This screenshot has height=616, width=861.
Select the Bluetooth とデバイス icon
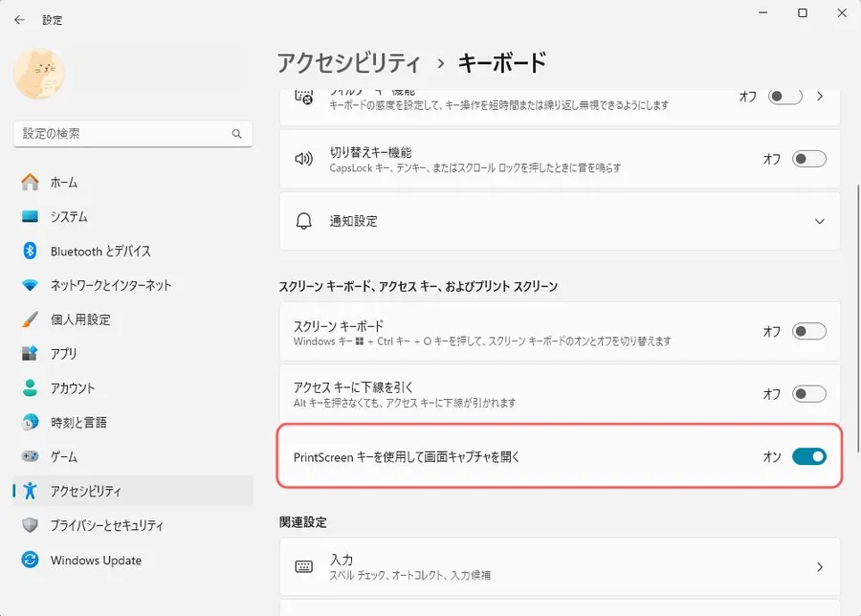pyautogui.click(x=31, y=251)
